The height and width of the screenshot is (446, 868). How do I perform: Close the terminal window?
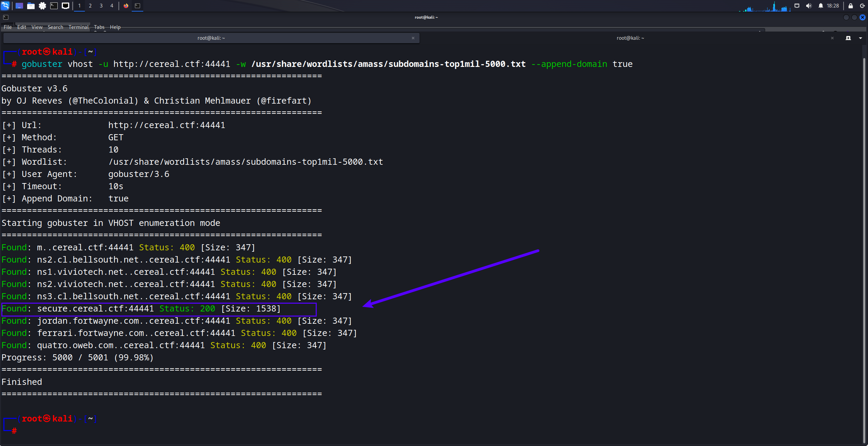(863, 17)
